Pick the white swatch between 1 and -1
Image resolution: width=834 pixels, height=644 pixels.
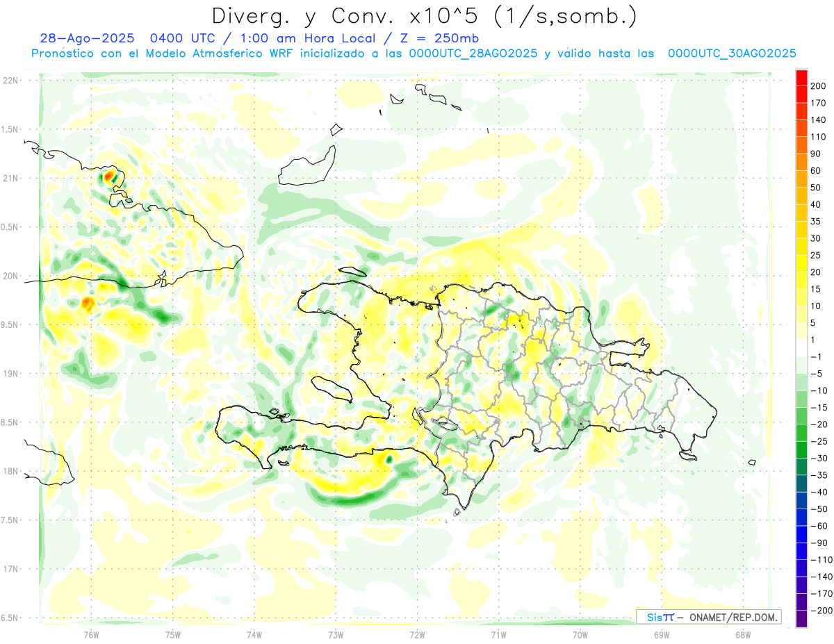(x=801, y=348)
